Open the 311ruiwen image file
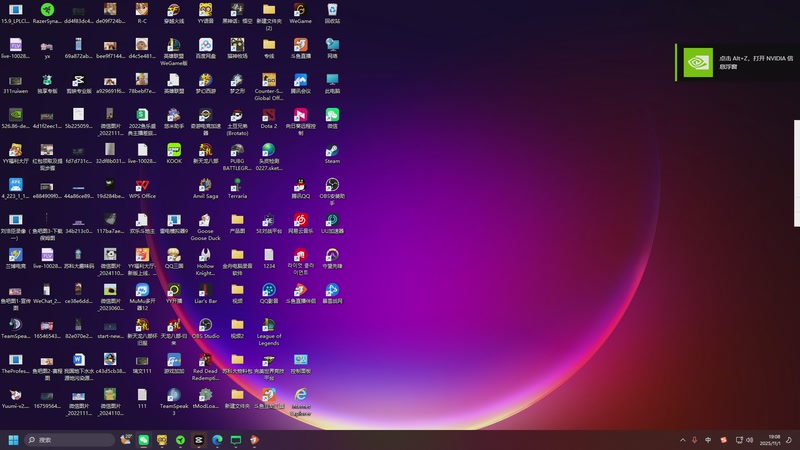Screen dimensions: 800x450 (15, 84)
